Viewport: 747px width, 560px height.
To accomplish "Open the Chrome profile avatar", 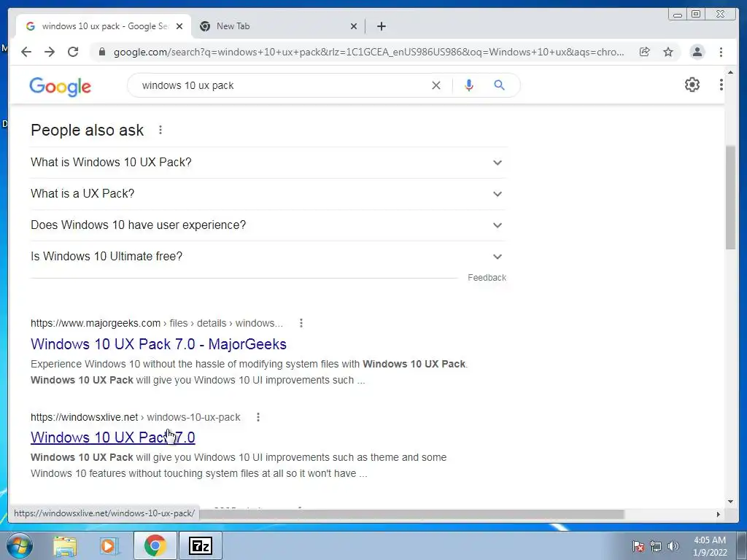I will [697, 52].
